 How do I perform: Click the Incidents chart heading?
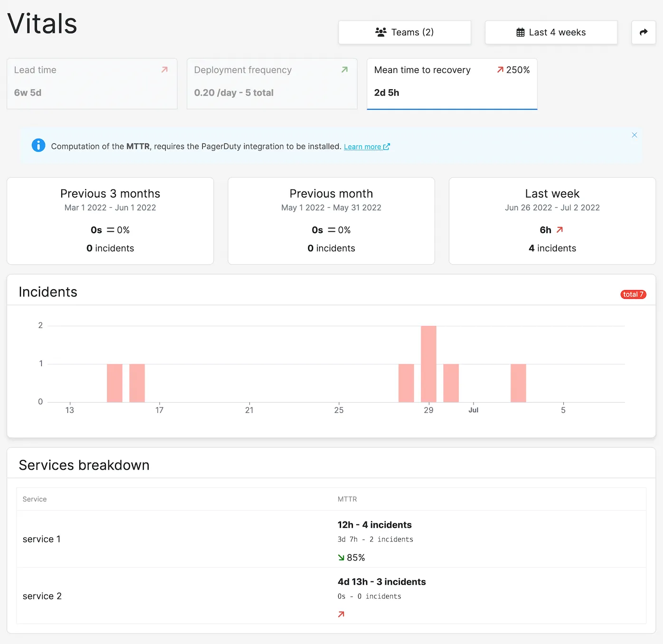click(48, 292)
